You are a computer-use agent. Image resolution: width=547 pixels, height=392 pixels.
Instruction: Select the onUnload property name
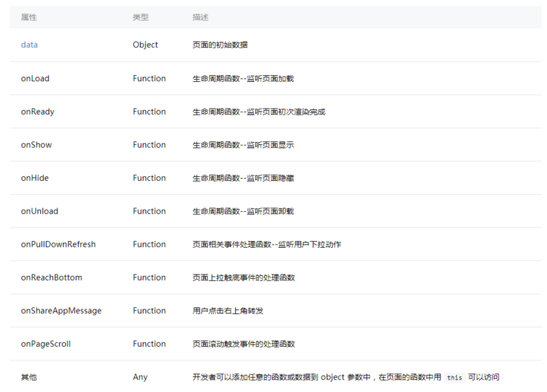tap(40, 211)
